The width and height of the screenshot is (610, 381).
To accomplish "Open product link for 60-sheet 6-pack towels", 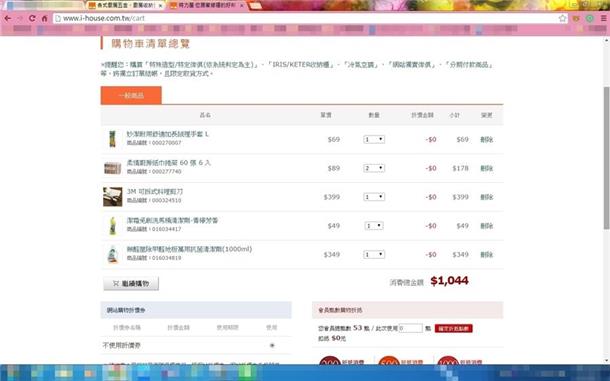I will (x=168, y=163).
